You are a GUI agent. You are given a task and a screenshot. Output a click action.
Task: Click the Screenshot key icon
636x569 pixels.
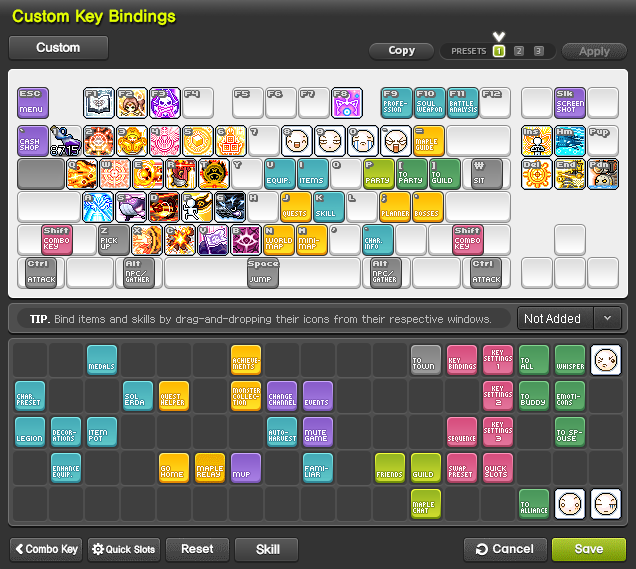570,103
